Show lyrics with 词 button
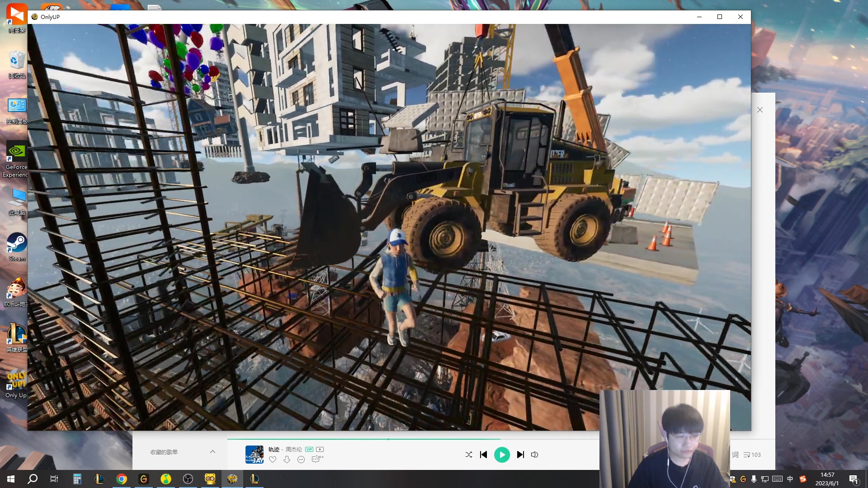Screen dimensions: 868x488 point(735,455)
